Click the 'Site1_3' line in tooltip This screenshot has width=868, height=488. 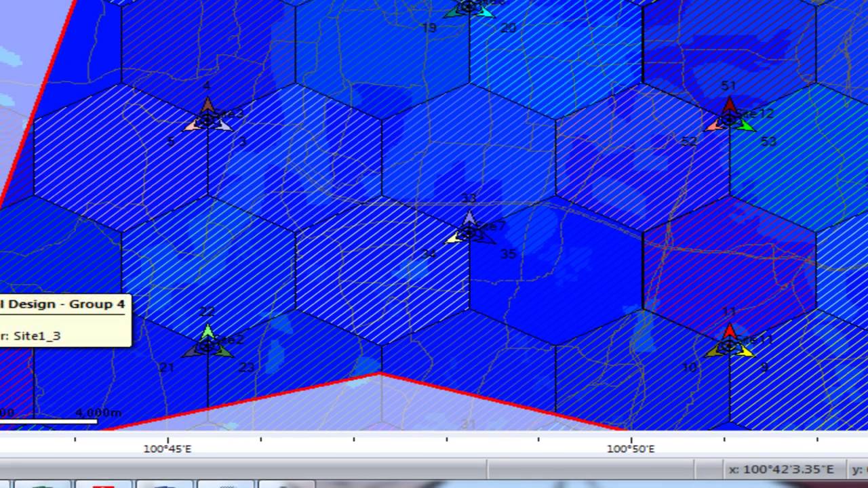(x=37, y=335)
